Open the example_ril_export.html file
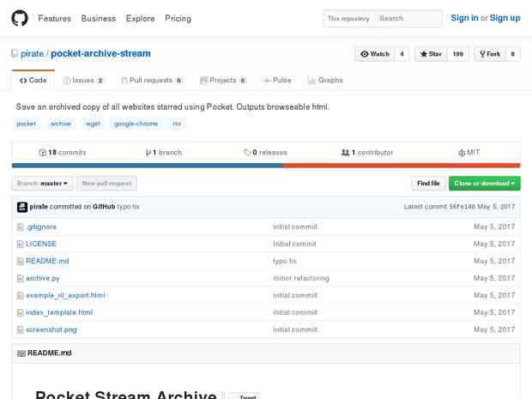Screen dimensions: 532x399 (x=66, y=295)
